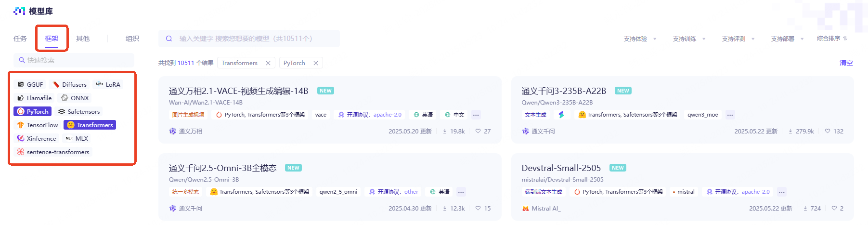The width and height of the screenshot is (868, 225).
Task: Click download icon on 通义千问3-235B-A22B card
Action: pyautogui.click(x=790, y=131)
